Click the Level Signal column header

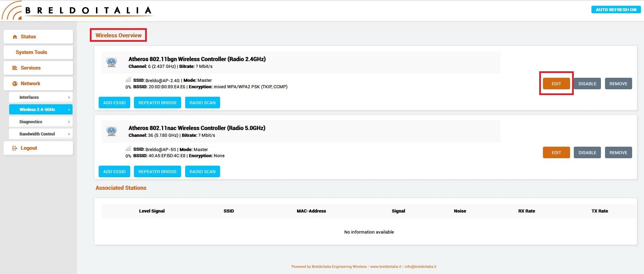tap(152, 211)
